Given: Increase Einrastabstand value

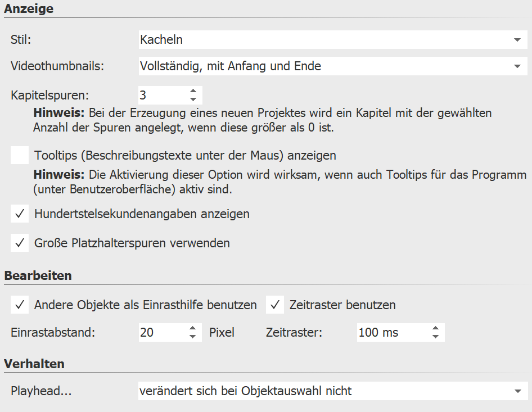Looking at the screenshot, I should 192,328.
